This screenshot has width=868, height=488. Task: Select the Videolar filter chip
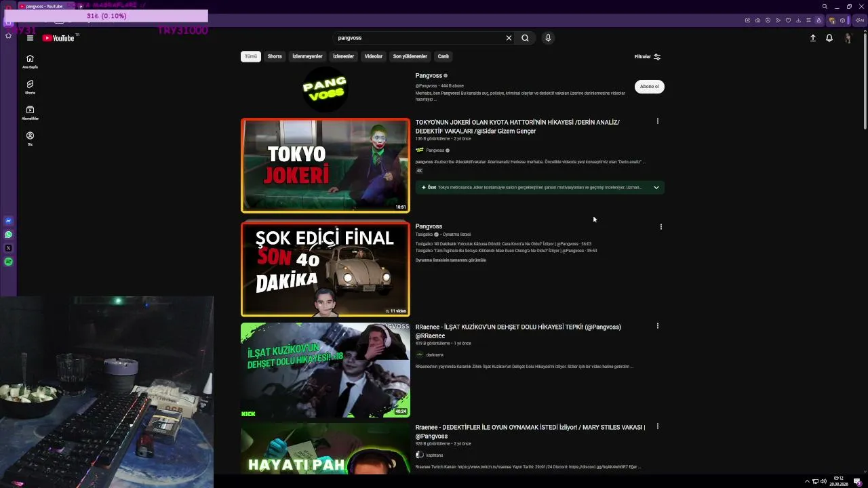pyautogui.click(x=374, y=56)
